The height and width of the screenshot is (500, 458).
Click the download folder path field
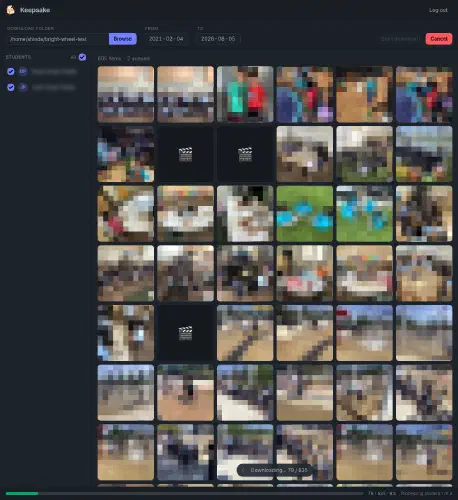coord(58,39)
